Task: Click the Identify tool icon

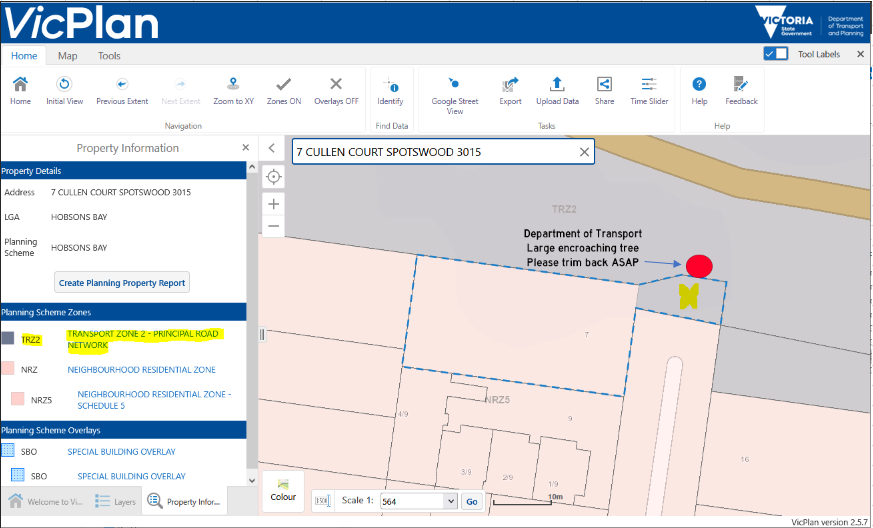Action: click(x=390, y=85)
